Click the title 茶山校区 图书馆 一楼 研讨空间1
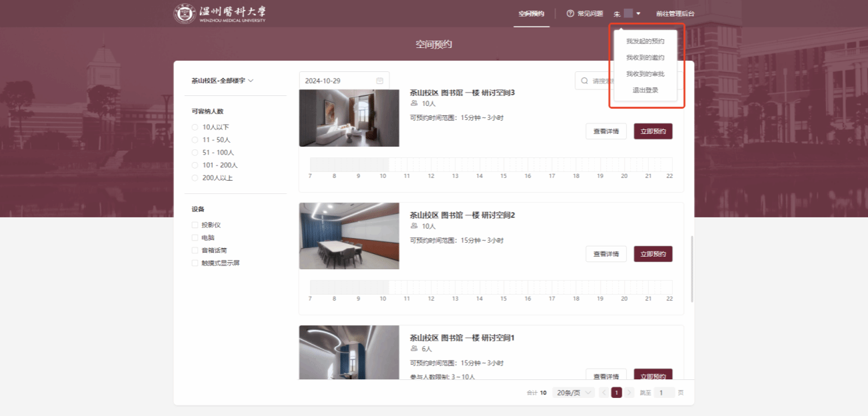This screenshot has width=868, height=416. coord(462,338)
